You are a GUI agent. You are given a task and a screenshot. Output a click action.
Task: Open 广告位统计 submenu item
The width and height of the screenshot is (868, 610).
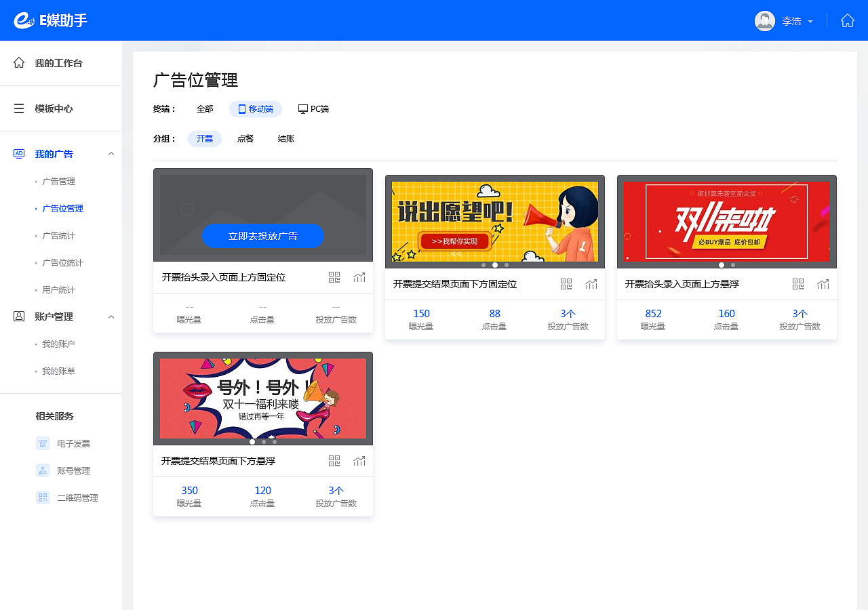(x=62, y=263)
